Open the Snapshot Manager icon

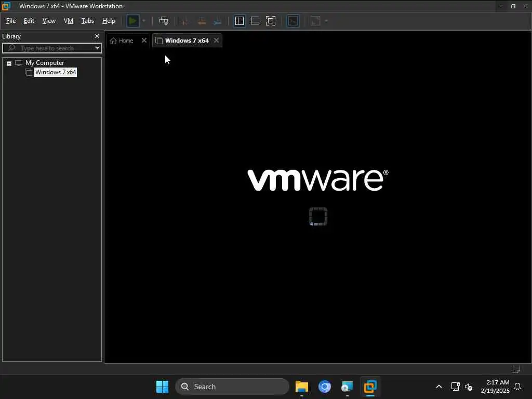218,21
